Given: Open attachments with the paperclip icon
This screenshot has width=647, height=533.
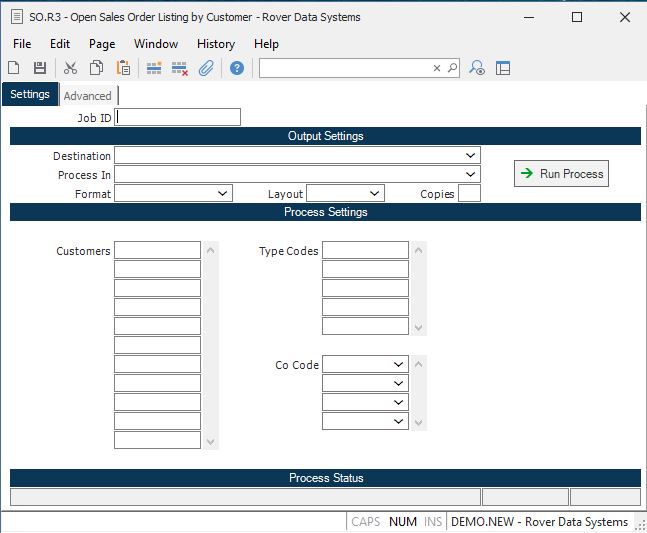Looking at the screenshot, I should tap(206, 68).
